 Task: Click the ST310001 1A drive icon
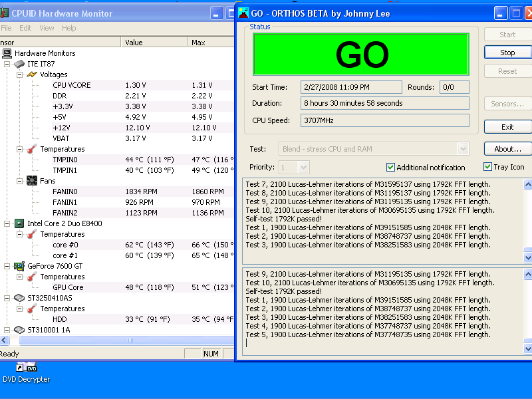point(19,330)
